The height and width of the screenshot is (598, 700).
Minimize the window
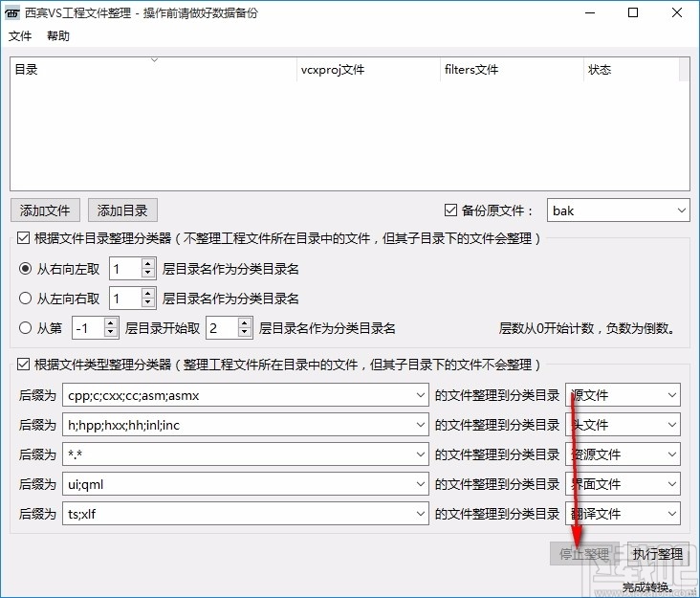(x=590, y=13)
